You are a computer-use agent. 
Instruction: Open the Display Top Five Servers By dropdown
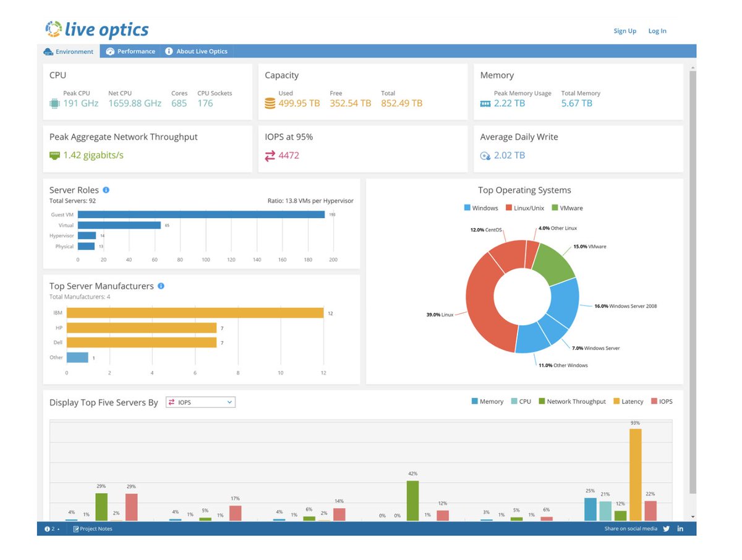click(x=200, y=402)
